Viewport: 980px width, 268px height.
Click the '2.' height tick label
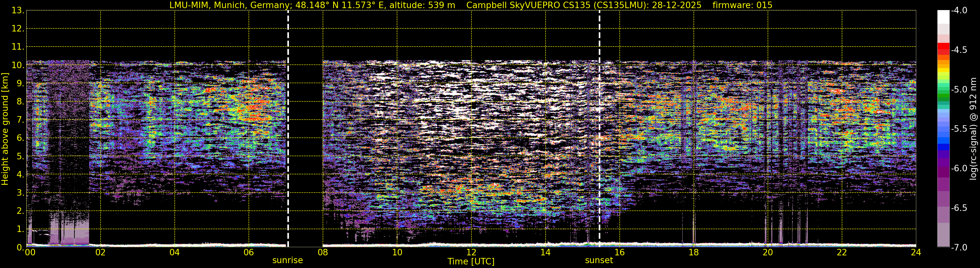coord(20,211)
